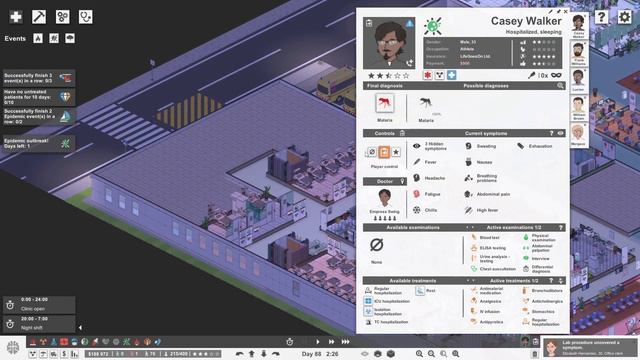Click the Available treatments header arrows
Screen dimensions: 640x360
[470, 280]
